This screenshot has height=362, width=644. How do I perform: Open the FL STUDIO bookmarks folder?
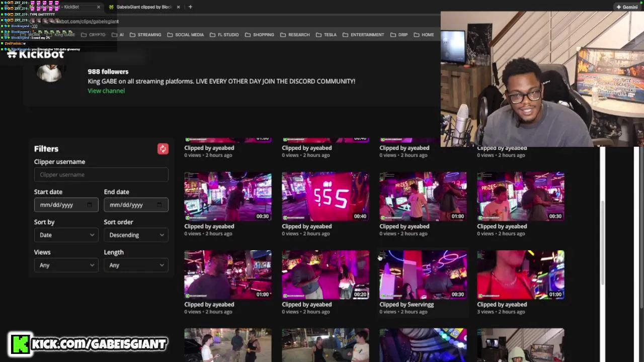[224, 35]
